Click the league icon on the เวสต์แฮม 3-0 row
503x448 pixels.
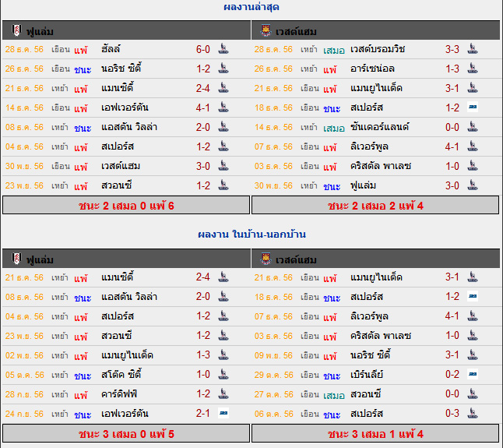coord(223,166)
